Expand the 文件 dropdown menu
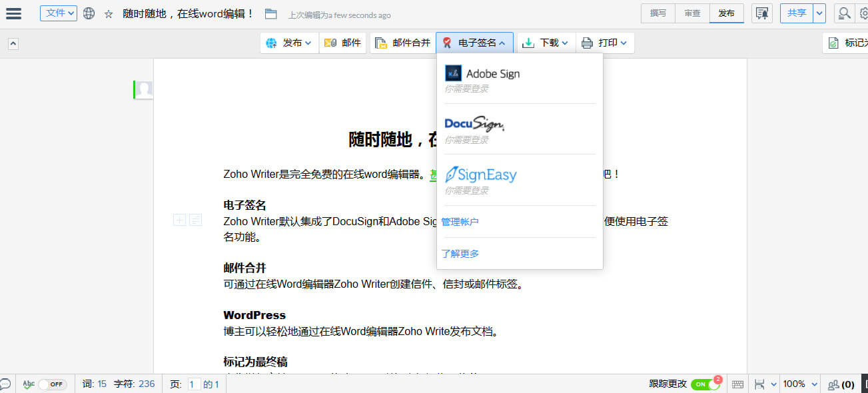The image size is (868, 393). click(59, 13)
